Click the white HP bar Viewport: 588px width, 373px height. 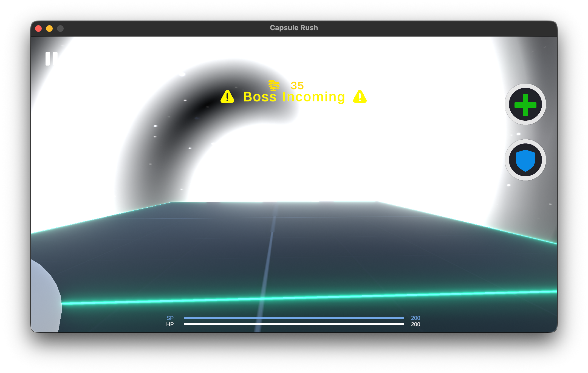[294, 324]
